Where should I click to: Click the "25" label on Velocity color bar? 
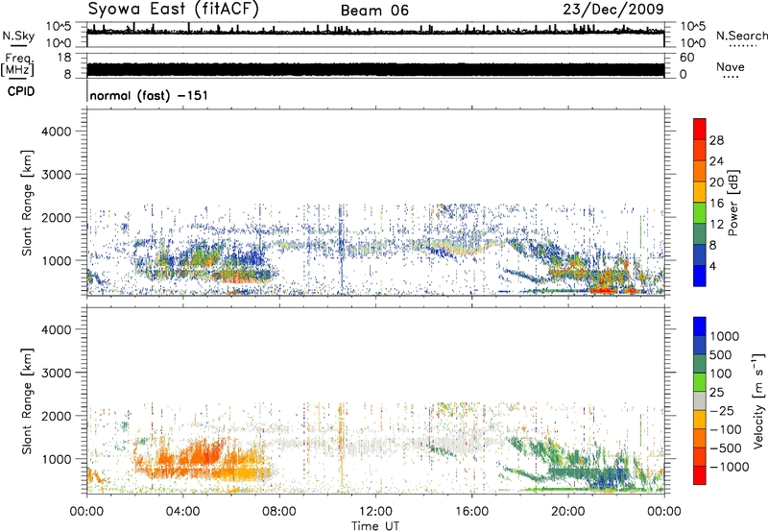[x=716, y=393]
